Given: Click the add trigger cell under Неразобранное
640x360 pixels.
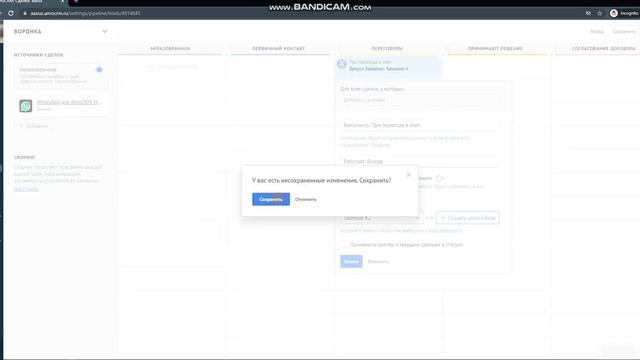Looking at the screenshot, I should [x=172, y=67].
